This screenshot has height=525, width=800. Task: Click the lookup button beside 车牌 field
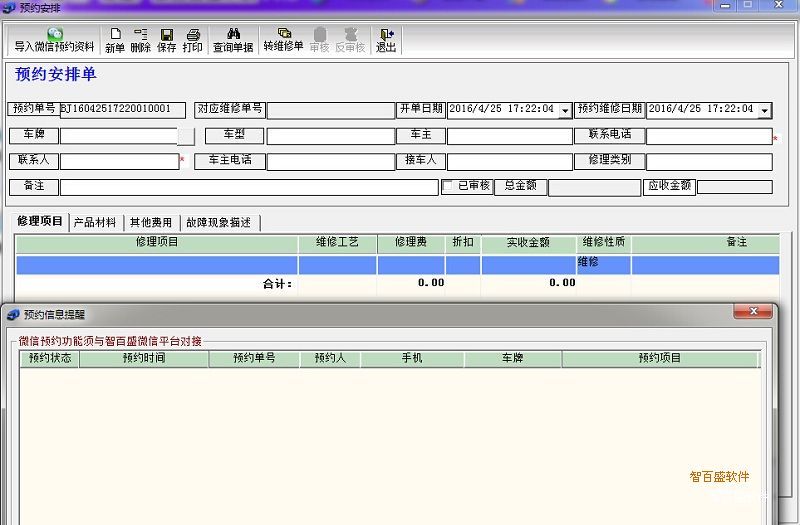click(x=187, y=136)
